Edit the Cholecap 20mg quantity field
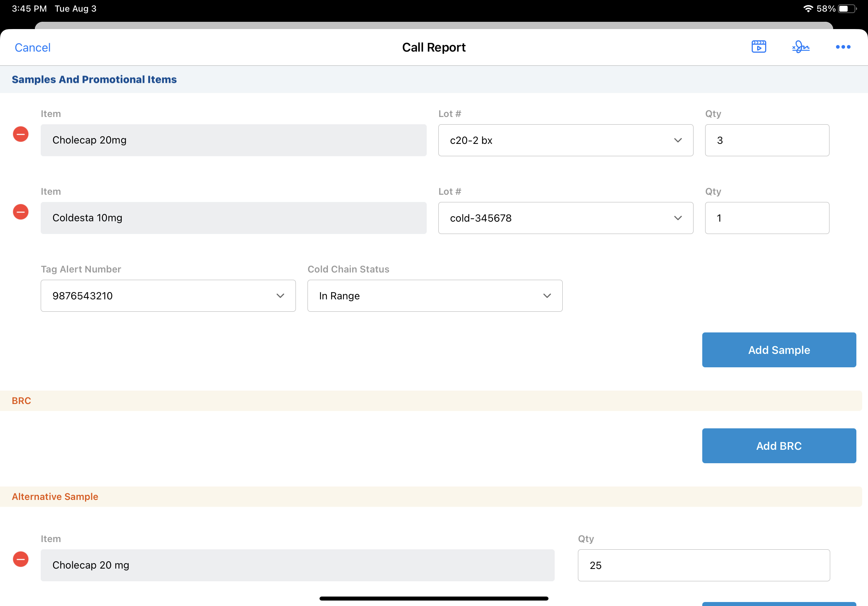The height and width of the screenshot is (606, 868). tap(767, 140)
